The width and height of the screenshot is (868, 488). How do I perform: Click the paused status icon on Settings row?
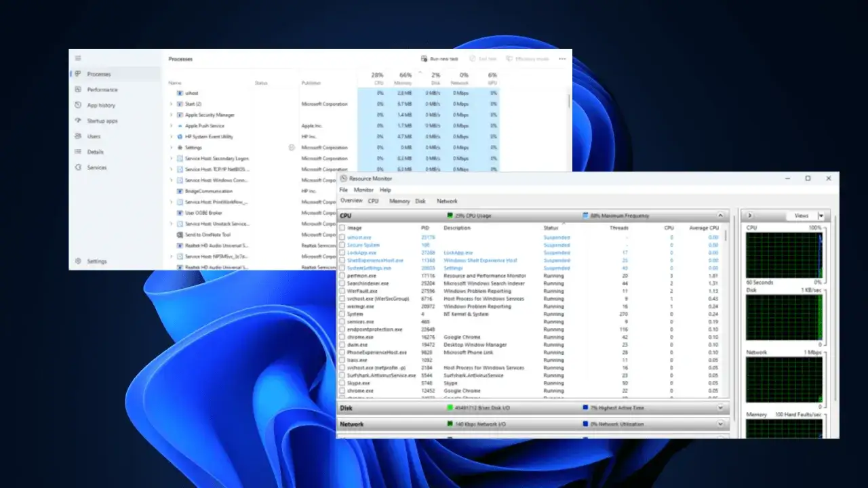(292, 147)
